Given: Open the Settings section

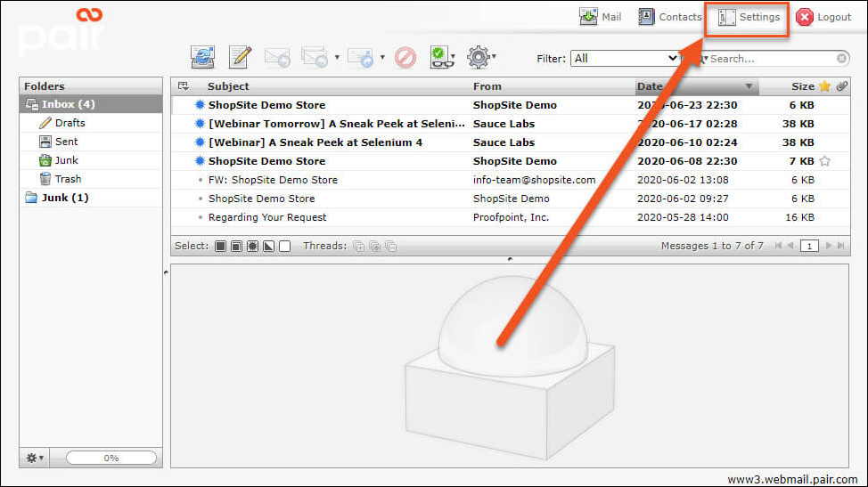Looking at the screenshot, I should coord(749,17).
